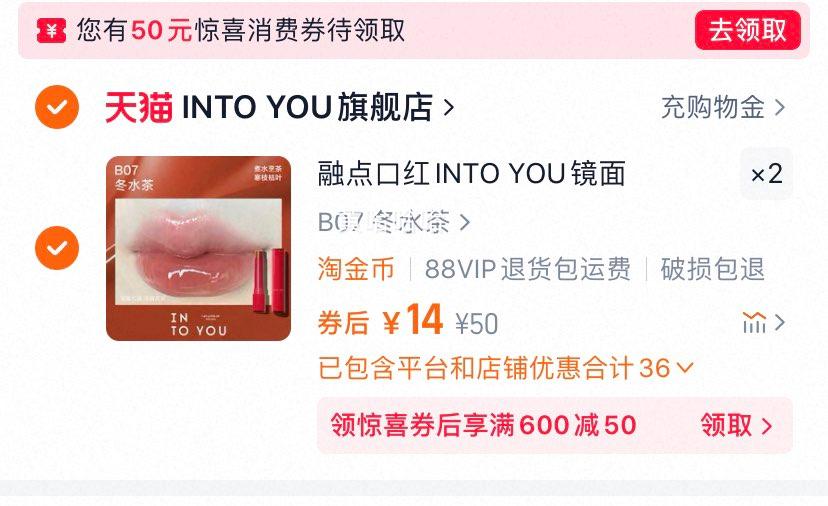
Task: Open the price chart icon
Action: coord(754,322)
